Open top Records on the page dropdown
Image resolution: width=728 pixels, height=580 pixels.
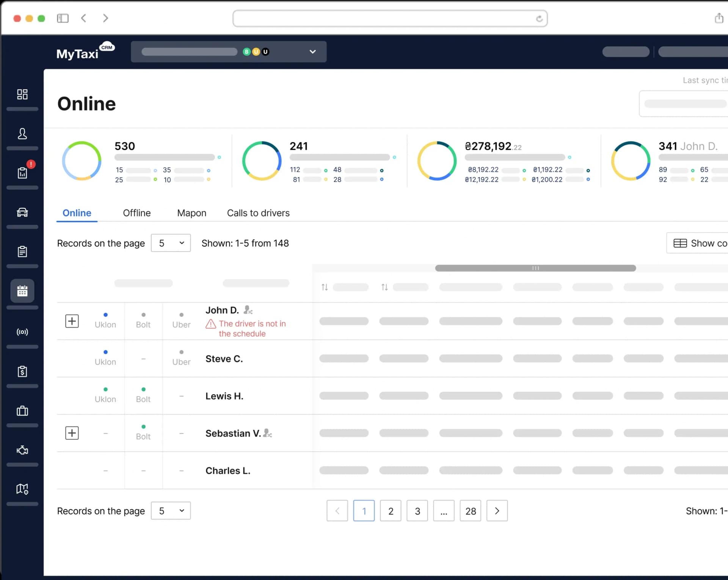tap(171, 243)
